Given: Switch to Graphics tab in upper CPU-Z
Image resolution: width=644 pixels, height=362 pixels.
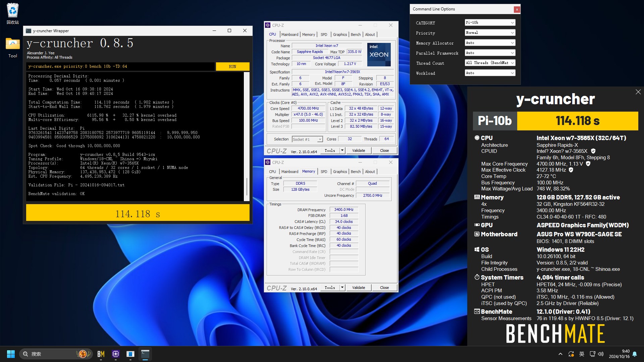Looking at the screenshot, I should pyautogui.click(x=340, y=35).
